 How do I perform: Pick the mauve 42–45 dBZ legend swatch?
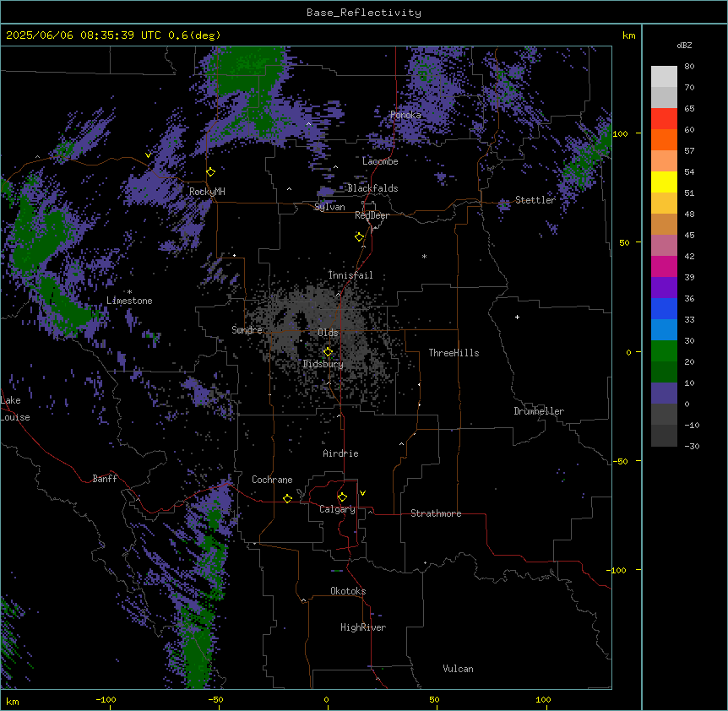664,245
